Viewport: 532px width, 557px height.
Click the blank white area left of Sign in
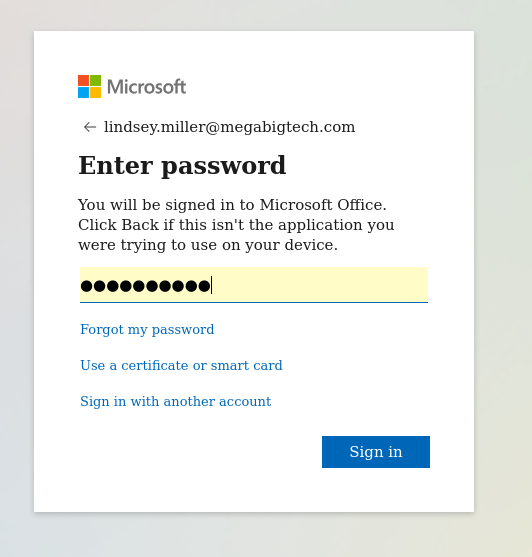(199, 452)
